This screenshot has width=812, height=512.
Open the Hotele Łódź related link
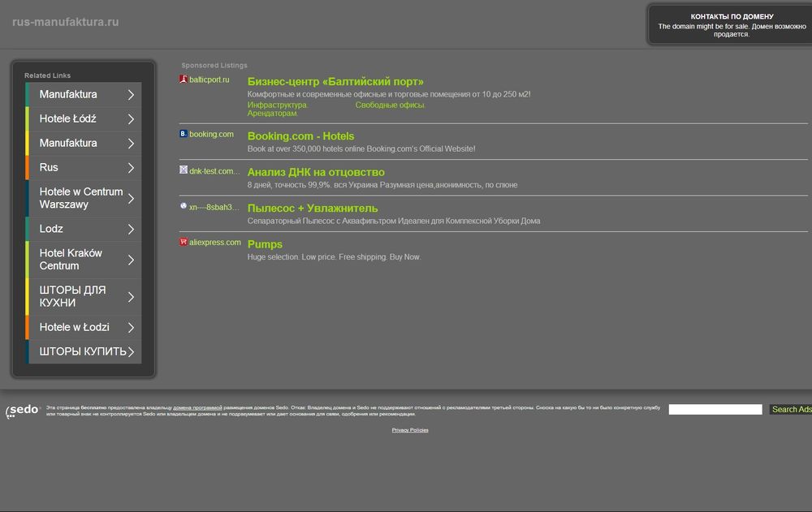click(68, 118)
